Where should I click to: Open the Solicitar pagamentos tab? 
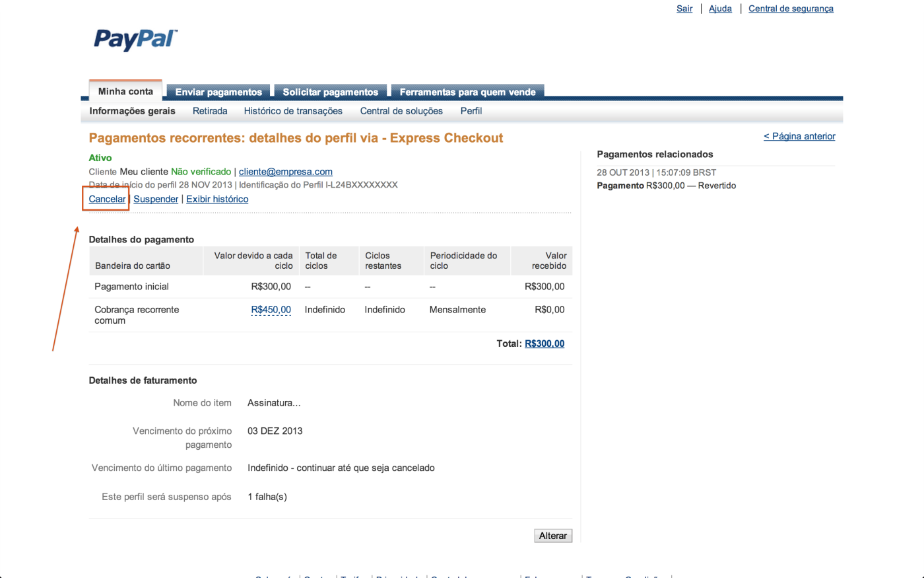click(x=331, y=92)
